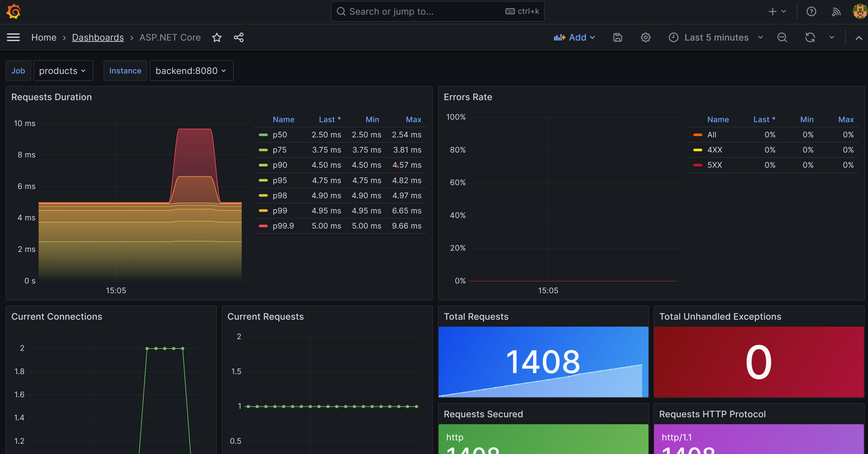Toggle the p99.9 series in Requests Duration
868x454 pixels.
click(x=283, y=226)
